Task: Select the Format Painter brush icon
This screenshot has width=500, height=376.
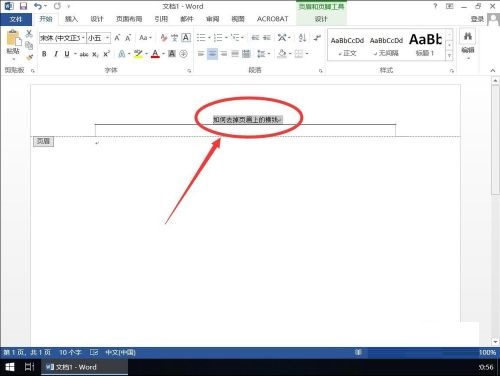Action: tap(30, 57)
